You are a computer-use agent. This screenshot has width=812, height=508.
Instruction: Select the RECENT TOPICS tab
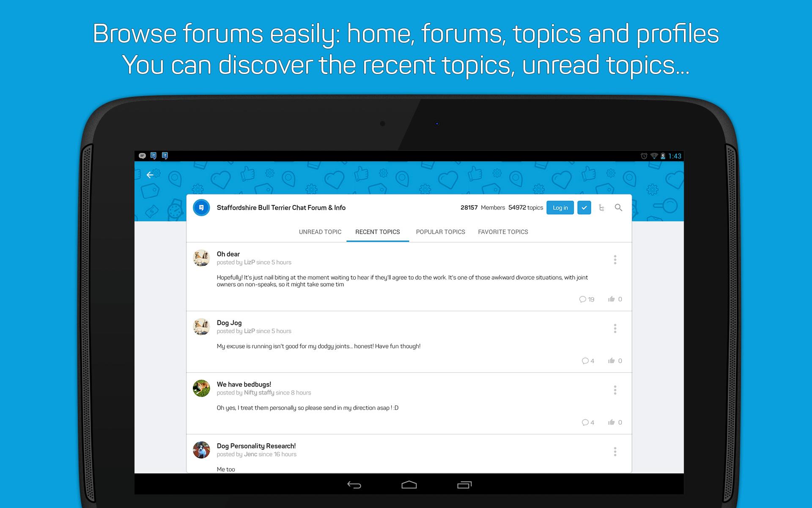(x=378, y=232)
